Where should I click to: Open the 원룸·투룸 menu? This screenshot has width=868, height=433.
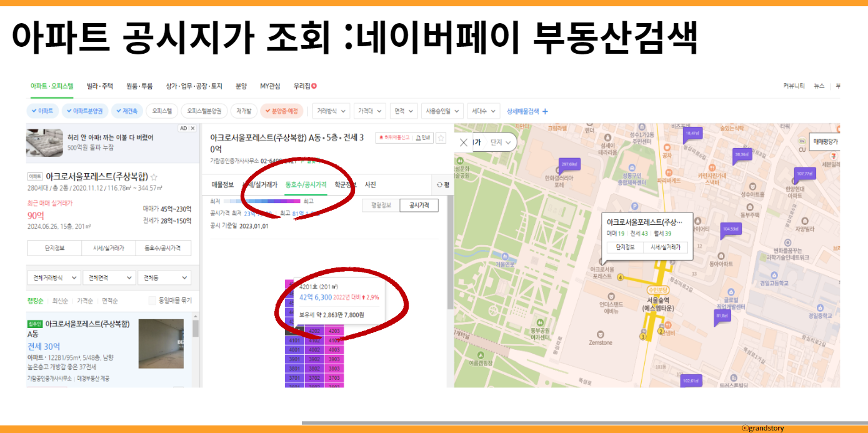pyautogui.click(x=139, y=86)
